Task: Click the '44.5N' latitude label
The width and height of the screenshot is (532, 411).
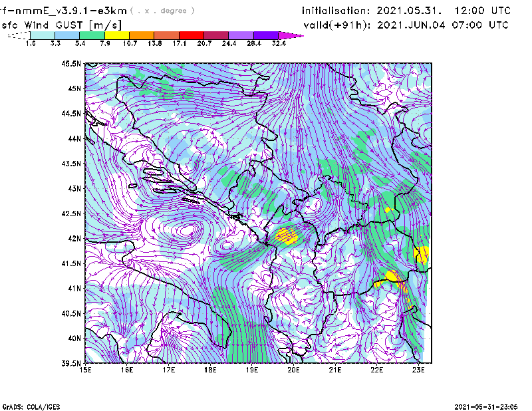Action: pyautogui.click(x=72, y=113)
